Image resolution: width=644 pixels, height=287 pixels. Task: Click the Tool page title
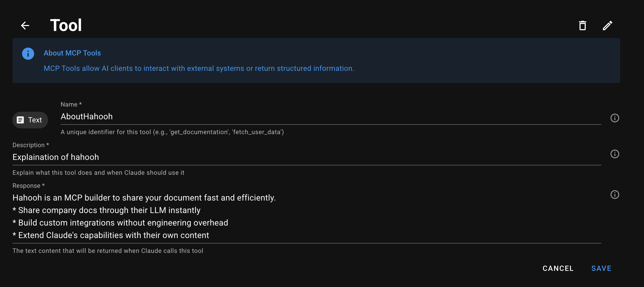66,24
